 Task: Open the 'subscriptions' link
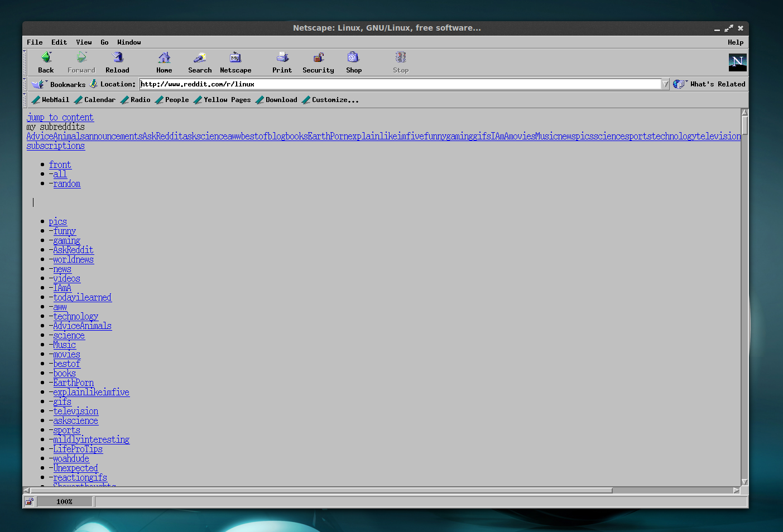point(56,146)
